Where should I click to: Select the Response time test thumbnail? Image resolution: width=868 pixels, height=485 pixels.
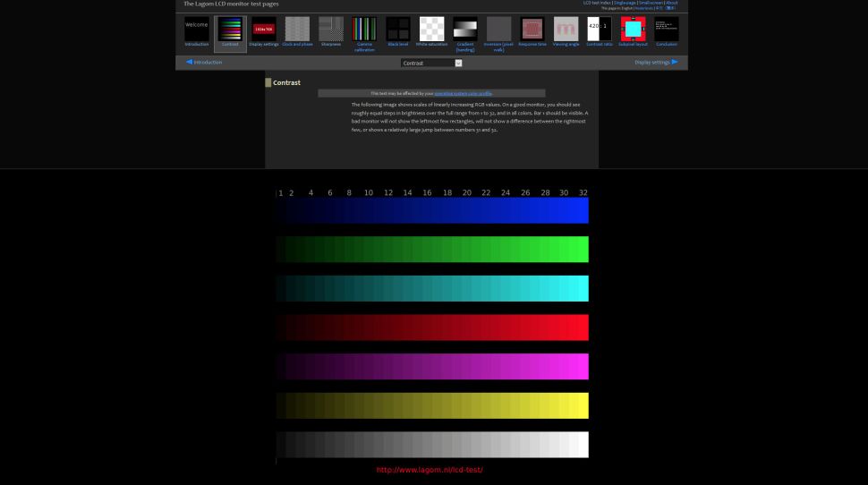(532, 29)
